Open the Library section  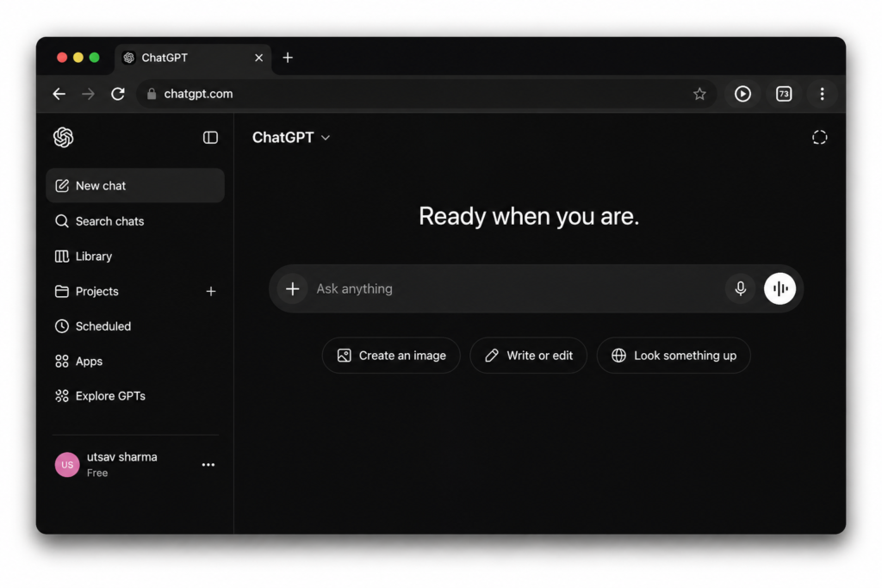click(x=135, y=257)
